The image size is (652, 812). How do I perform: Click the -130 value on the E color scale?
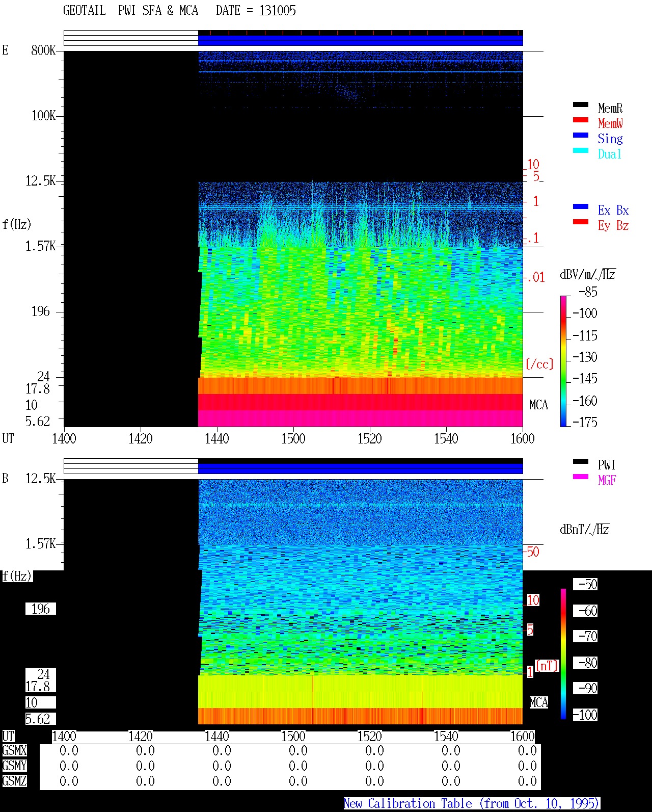point(585,357)
